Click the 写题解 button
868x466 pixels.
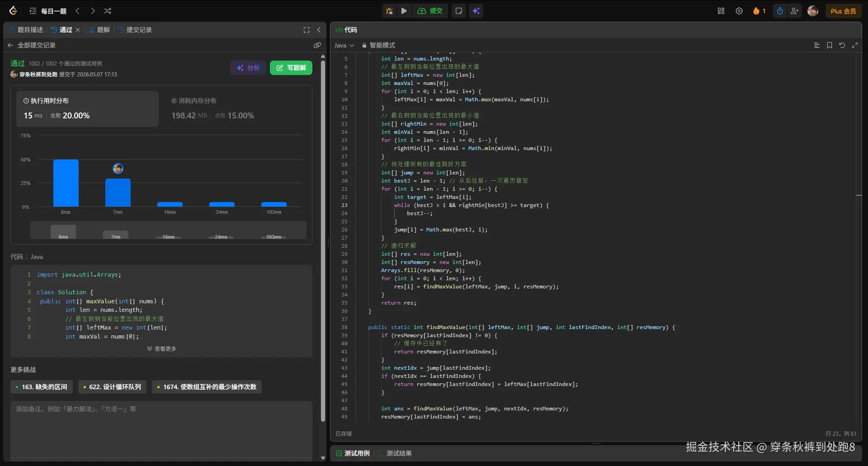point(291,68)
